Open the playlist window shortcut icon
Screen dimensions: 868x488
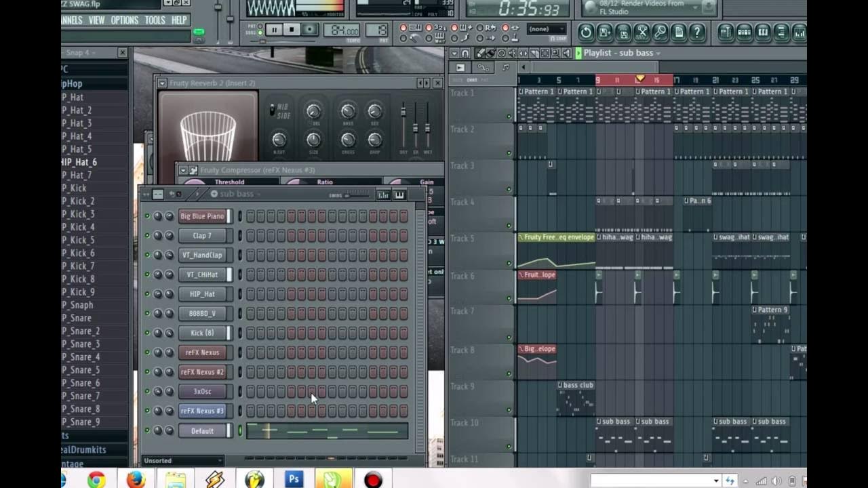[726, 32]
